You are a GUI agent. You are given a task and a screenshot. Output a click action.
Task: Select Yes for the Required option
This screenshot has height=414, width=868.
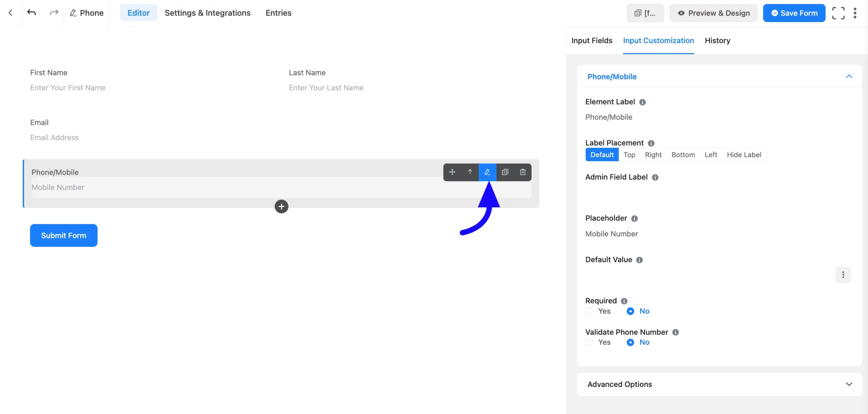[x=589, y=311]
